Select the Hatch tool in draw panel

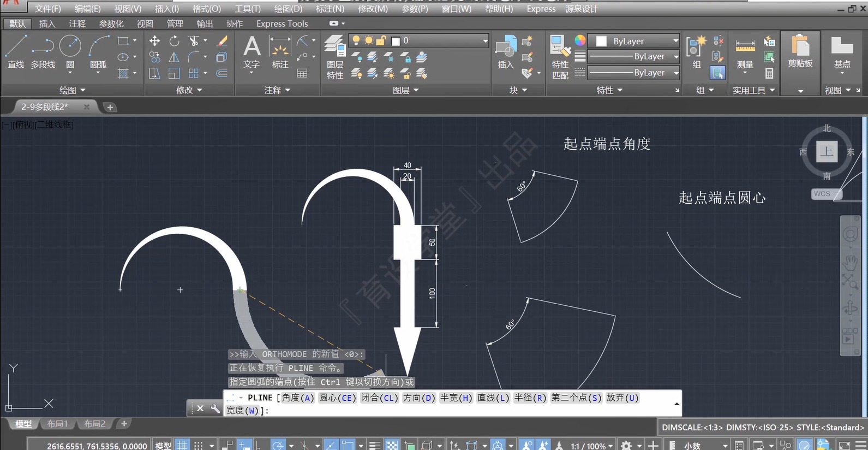tap(123, 73)
